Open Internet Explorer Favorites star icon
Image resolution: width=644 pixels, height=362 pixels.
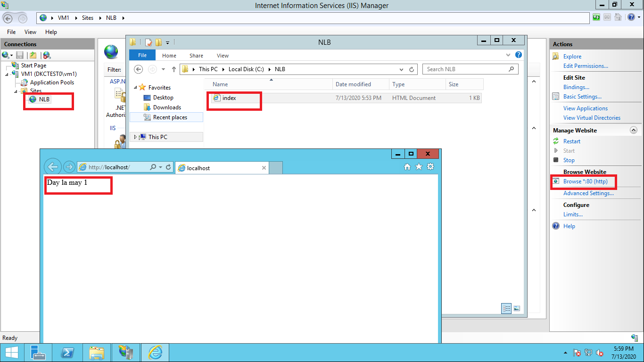pyautogui.click(x=419, y=167)
